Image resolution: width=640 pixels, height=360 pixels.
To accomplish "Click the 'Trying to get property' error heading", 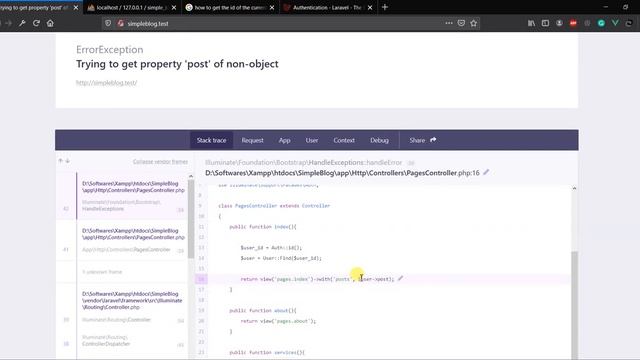I will pyautogui.click(x=177, y=64).
